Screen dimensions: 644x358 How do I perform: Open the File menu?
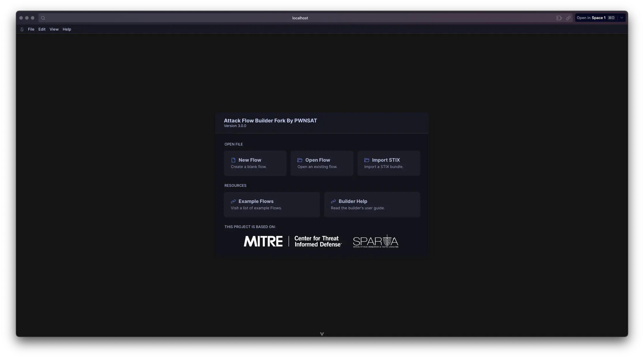pos(31,29)
